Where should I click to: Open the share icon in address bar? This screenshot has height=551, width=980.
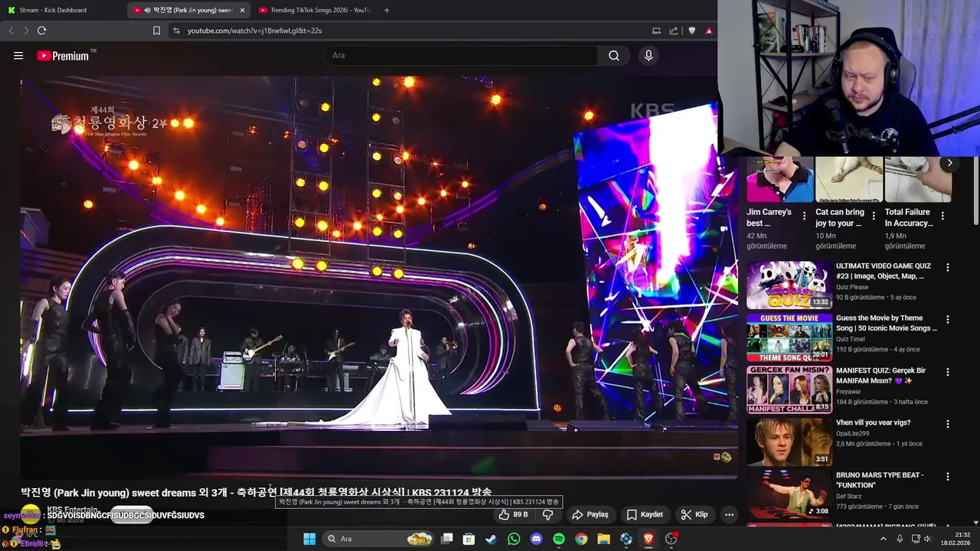[x=674, y=31]
